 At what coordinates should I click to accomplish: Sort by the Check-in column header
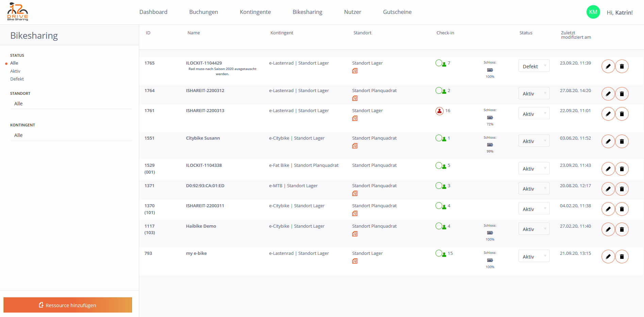click(x=445, y=33)
